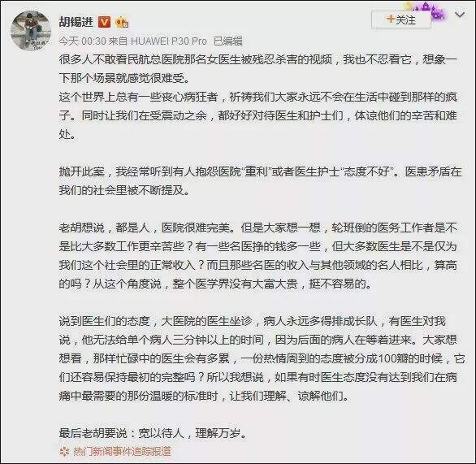Click the paragraph starting with 抛开此案
The height and width of the screenshot is (464, 476).
(x=261, y=181)
